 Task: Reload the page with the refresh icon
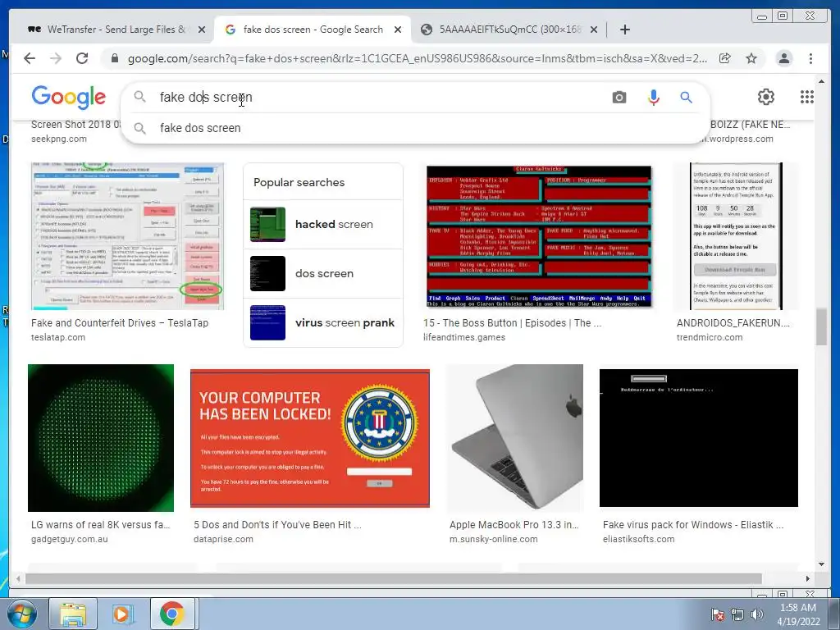point(82,58)
